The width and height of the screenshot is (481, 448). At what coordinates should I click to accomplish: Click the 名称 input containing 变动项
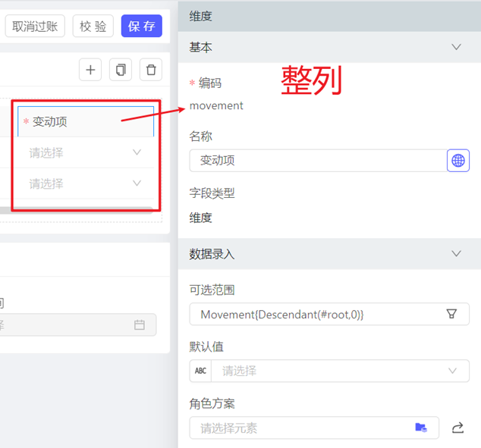pos(317,161)
